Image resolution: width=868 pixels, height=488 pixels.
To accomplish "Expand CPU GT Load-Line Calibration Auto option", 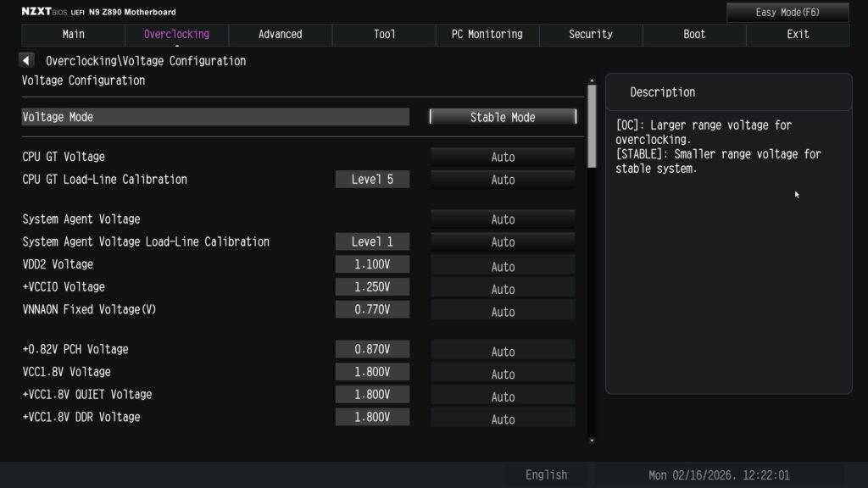I will (503, 180).
